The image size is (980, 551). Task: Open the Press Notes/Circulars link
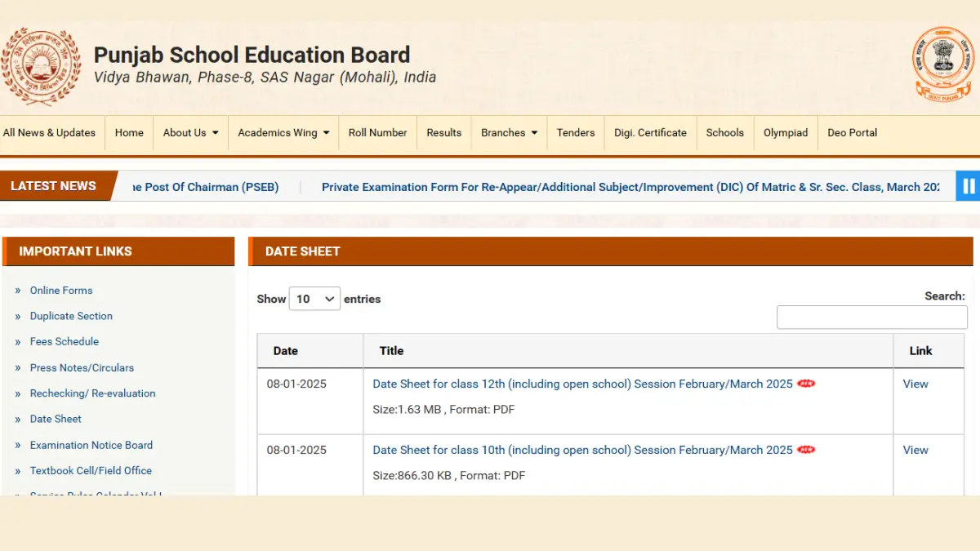82,367
